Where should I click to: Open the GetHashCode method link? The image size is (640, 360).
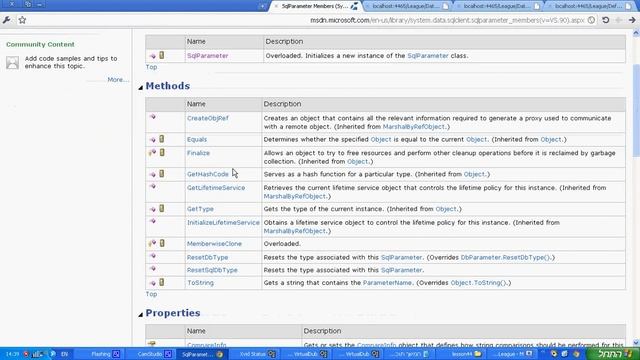click(x=208, y=174)
